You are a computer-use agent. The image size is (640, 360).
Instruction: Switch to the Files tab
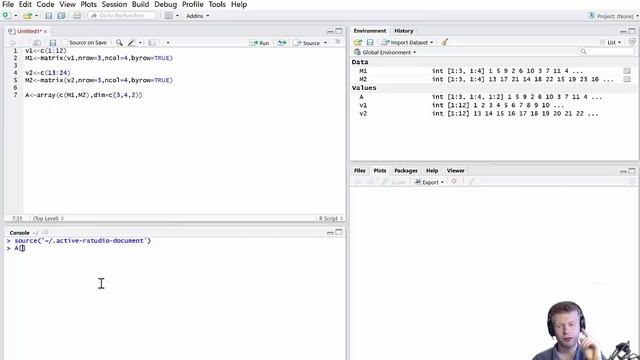[360, 171]
